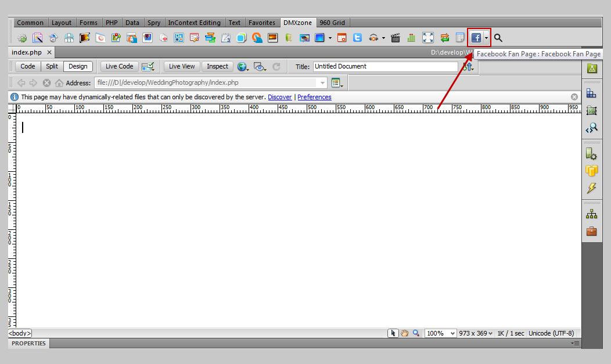This screenshot has height=364, width=611.
Task: Select the Hand tool in status bar
Action: pyautogui.click(x=404, y=333)
